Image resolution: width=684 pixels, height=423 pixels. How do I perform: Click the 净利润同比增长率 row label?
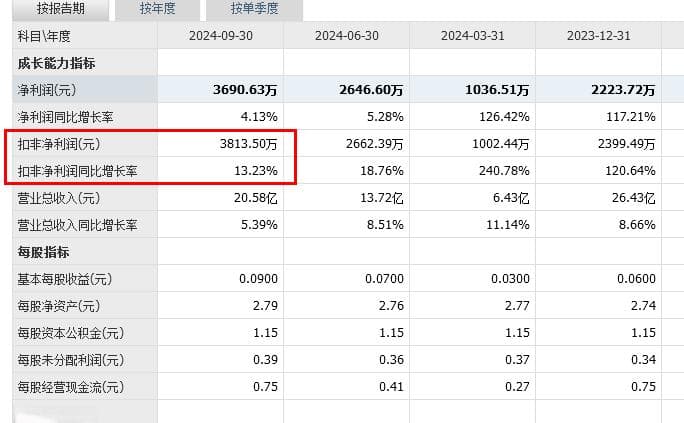pyautogui.click(x=65, y=117)
